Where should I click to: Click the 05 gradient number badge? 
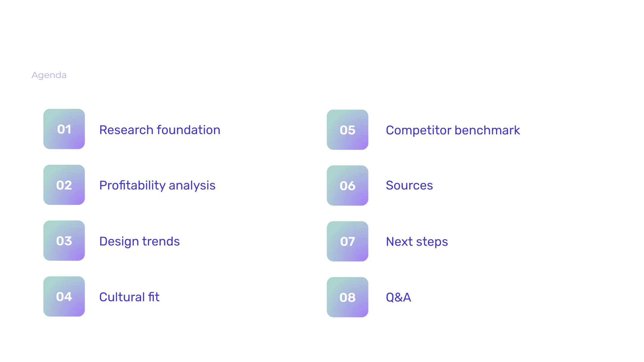pos(347,130)
